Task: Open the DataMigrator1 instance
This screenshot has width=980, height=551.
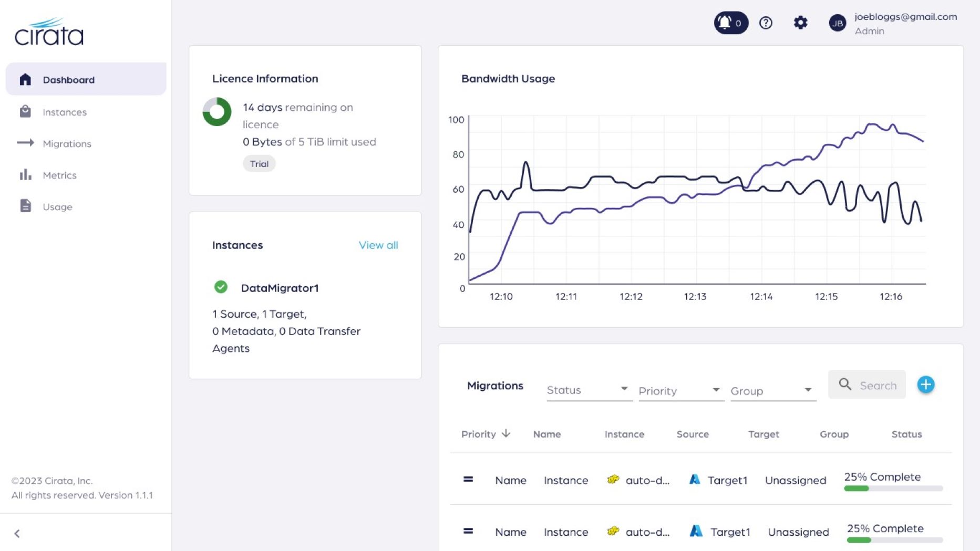Action: pos(280,288)
